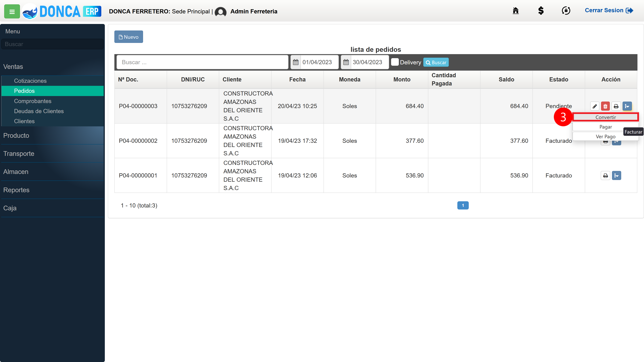Focus the Buscar ... orders search box
Screen dimensions: 644x362
point(202,62)
